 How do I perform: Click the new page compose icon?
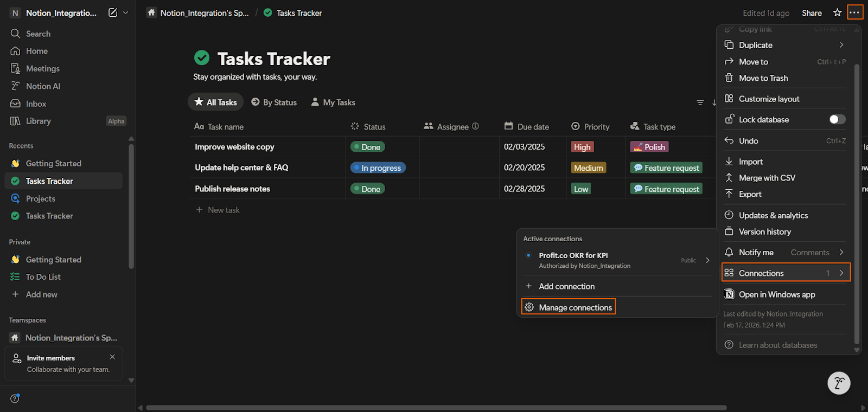coord(113,12)
